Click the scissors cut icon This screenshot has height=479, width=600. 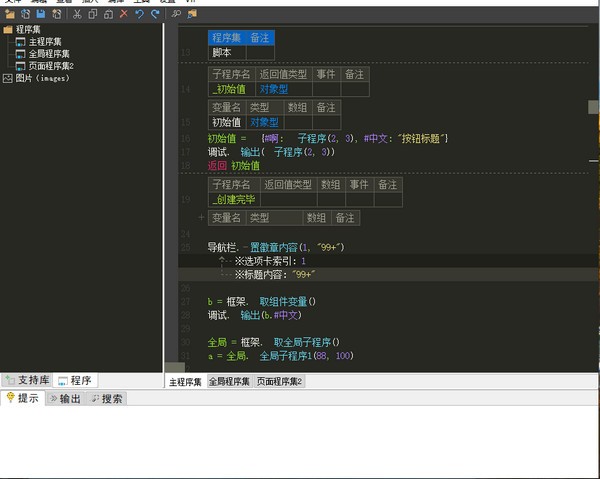coord(77,15)
